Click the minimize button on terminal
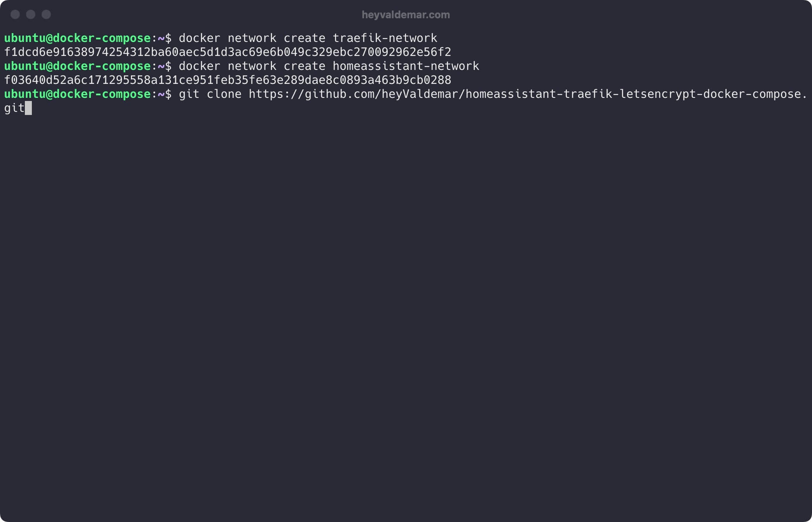This screenshot has width=812, height=522. pos(31,14)
